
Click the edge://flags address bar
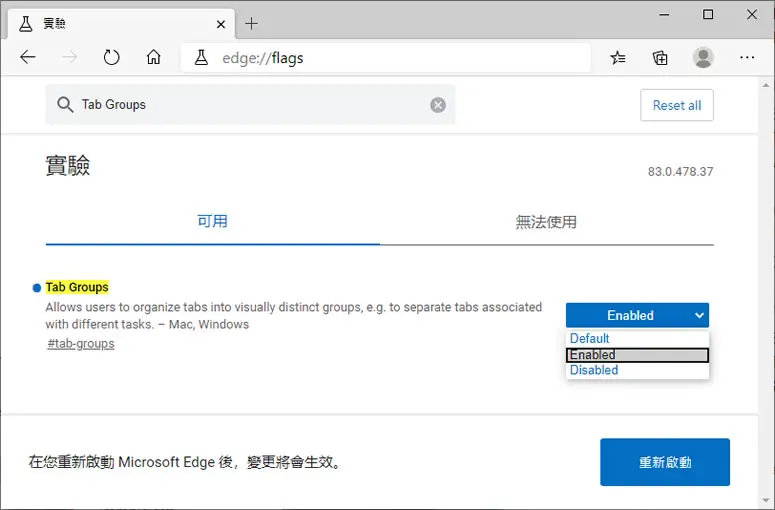tap(386, 58)
